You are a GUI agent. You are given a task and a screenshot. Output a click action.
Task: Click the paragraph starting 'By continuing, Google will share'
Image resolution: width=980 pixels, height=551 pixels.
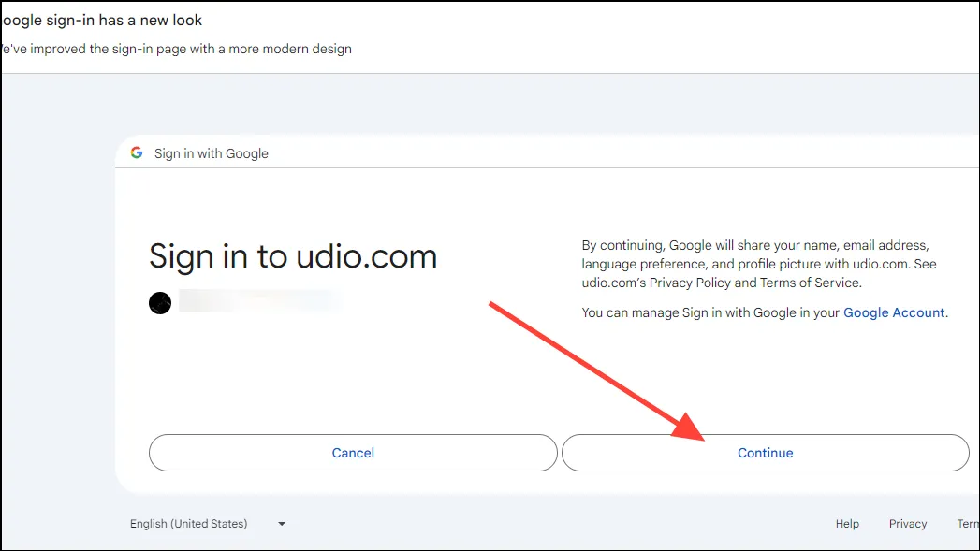(759, 264)
